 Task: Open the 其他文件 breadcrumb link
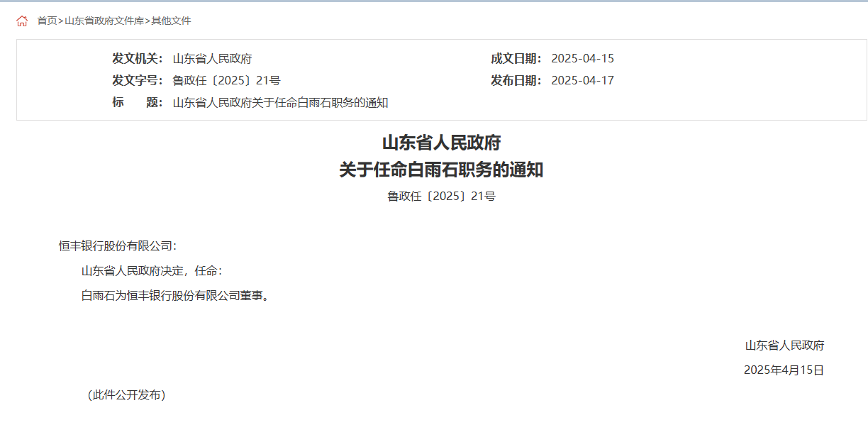pos(171,21)
